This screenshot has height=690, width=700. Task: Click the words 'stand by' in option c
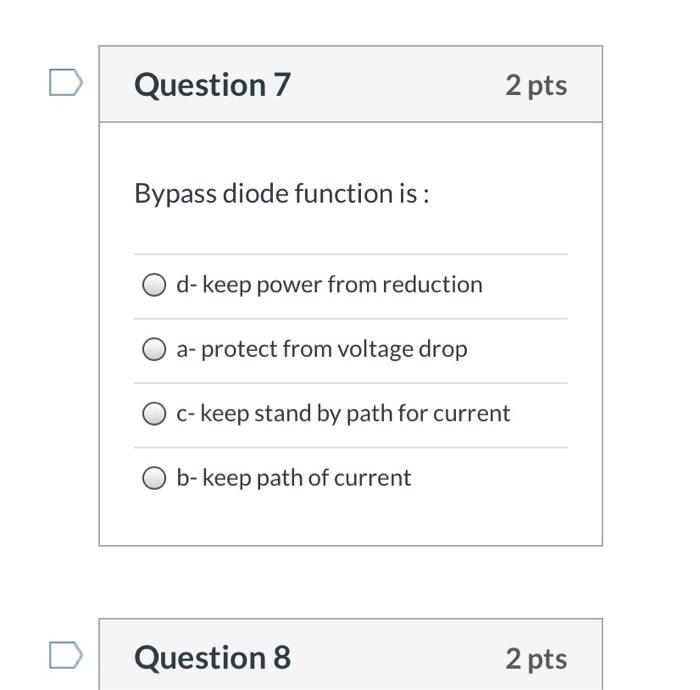[x=297, y=413]
